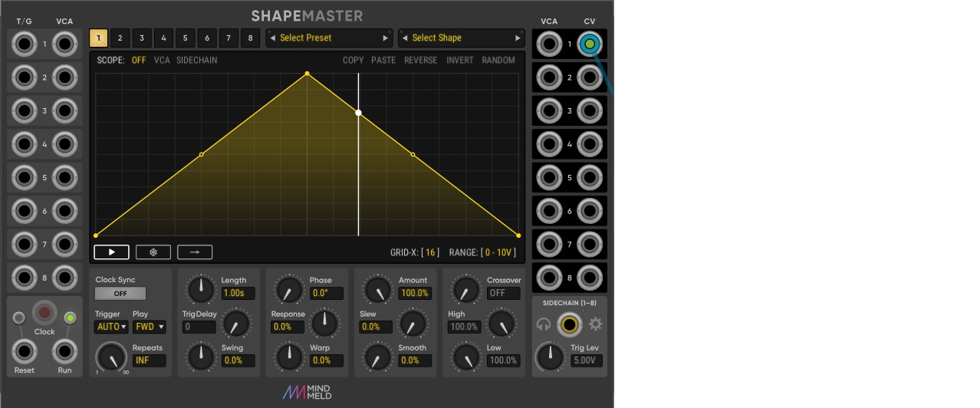The image size is (980, 408).
Task: Click the INVERT shape button
Action: 460,60
